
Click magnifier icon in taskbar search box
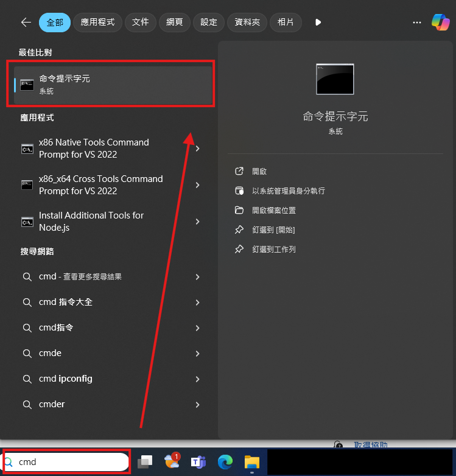[x=8, y=462]
